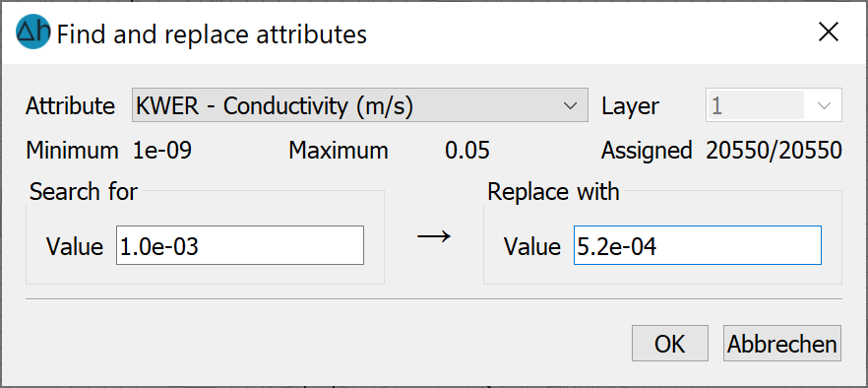Focus the Replace with value field 5.2e-04

point(698,245)
